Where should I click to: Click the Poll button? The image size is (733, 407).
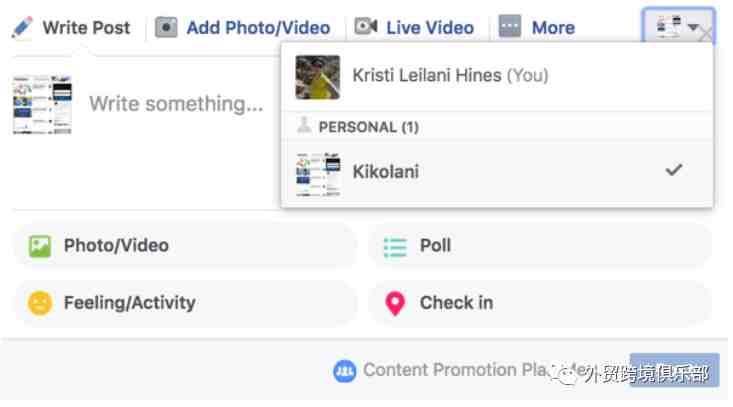coord(540,246)
